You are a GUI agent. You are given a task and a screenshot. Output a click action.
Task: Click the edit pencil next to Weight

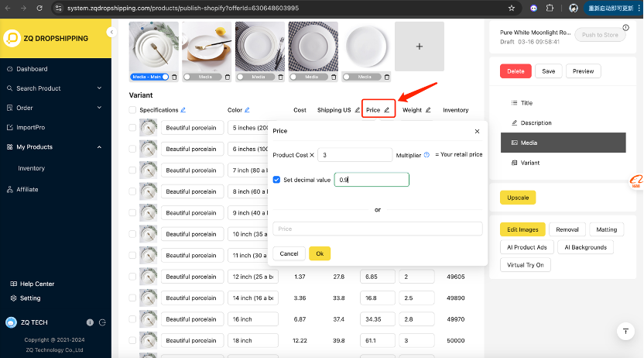tap(428, 110)
